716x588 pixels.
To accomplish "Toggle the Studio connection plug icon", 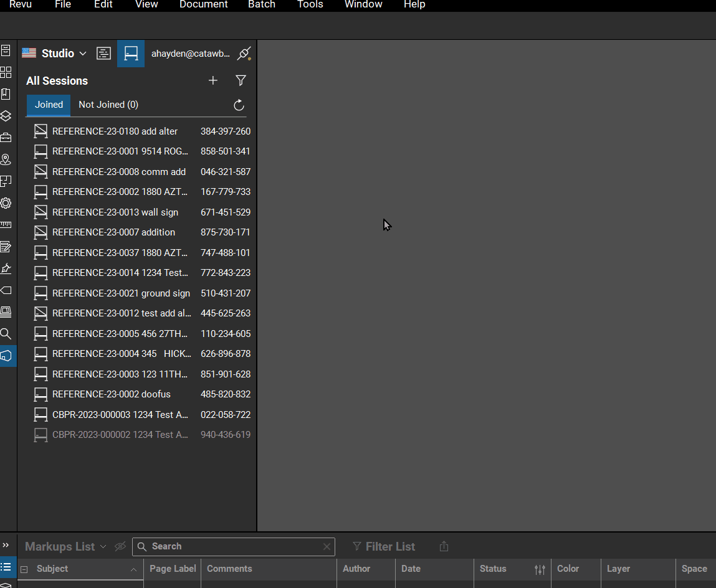I will [244, 54].
